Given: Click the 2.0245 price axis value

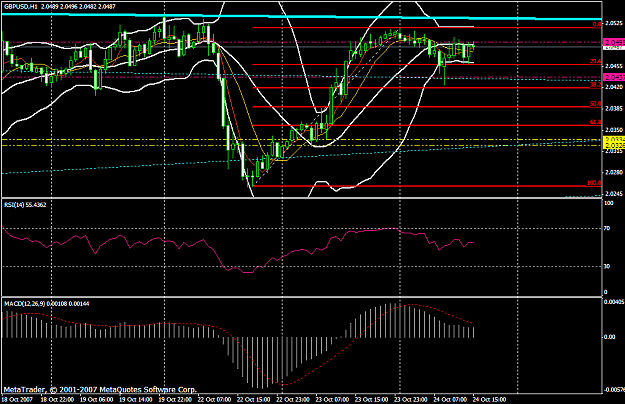Looking at the screenshot, I should (614, 194).
